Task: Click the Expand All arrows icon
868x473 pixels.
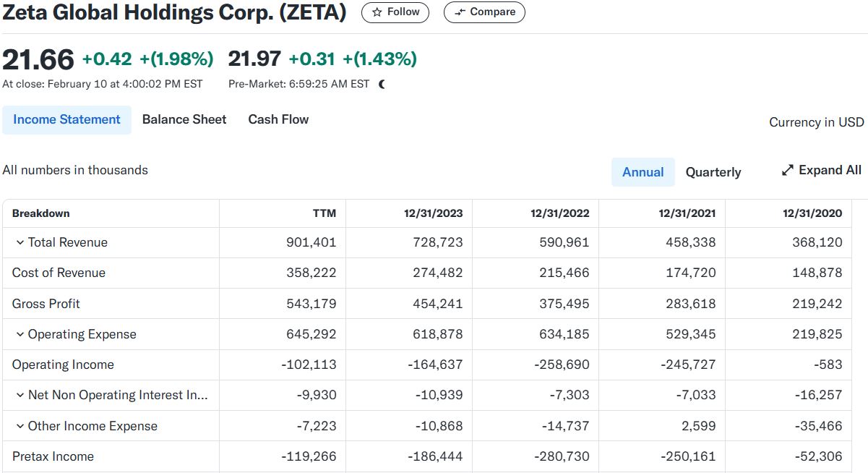Action: 788,171
